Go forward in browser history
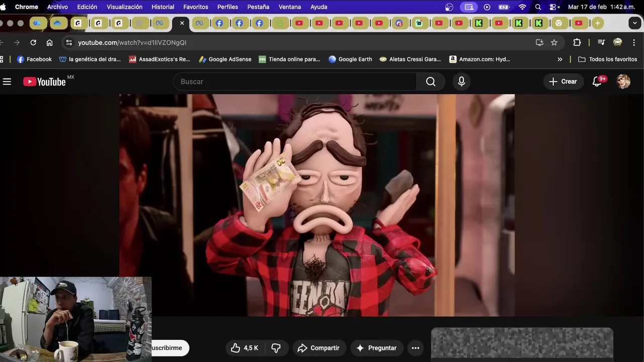Viewport: 644px width, 362px height. coord(17,43)
